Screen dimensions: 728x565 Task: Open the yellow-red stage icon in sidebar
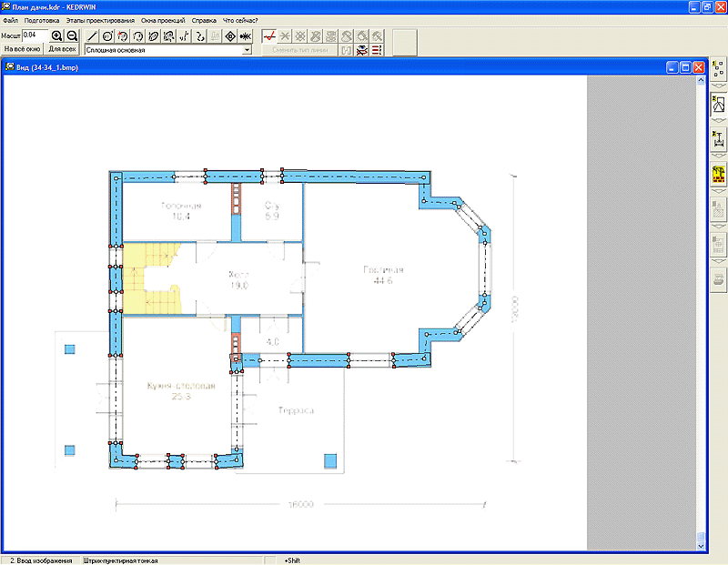click(x=718, y=175)
